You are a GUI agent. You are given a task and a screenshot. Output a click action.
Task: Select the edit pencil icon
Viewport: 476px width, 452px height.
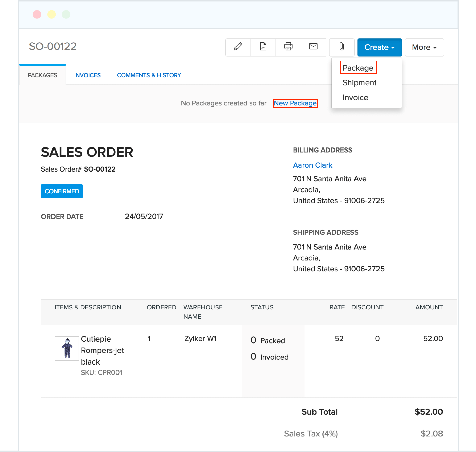238,47
